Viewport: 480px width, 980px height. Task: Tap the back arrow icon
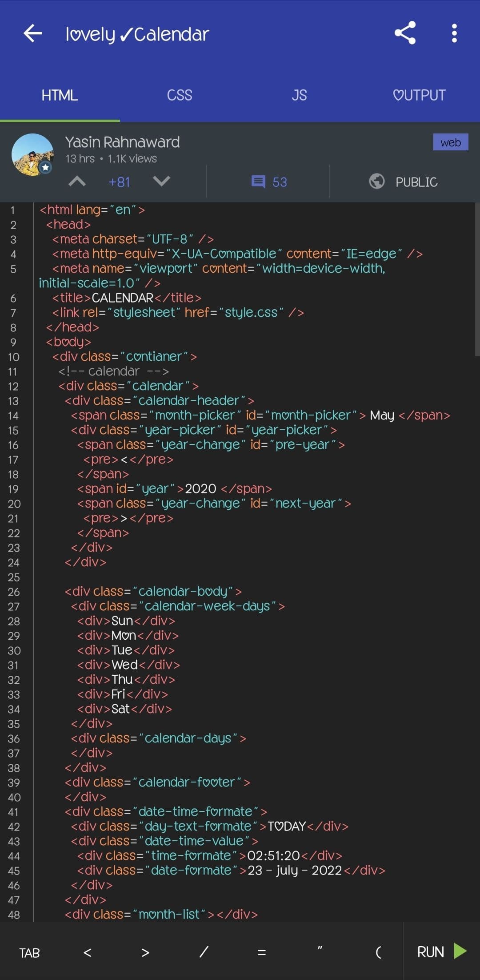click(x=33, y=33)
